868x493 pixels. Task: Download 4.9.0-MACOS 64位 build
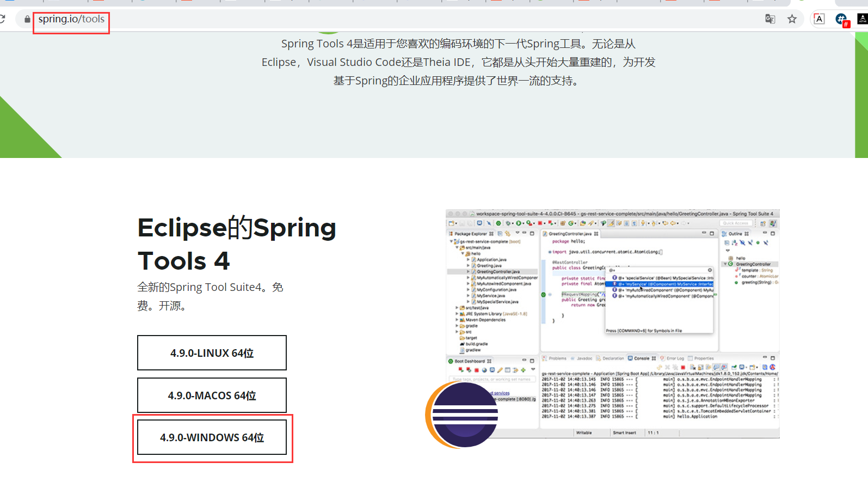coord(212,395)
